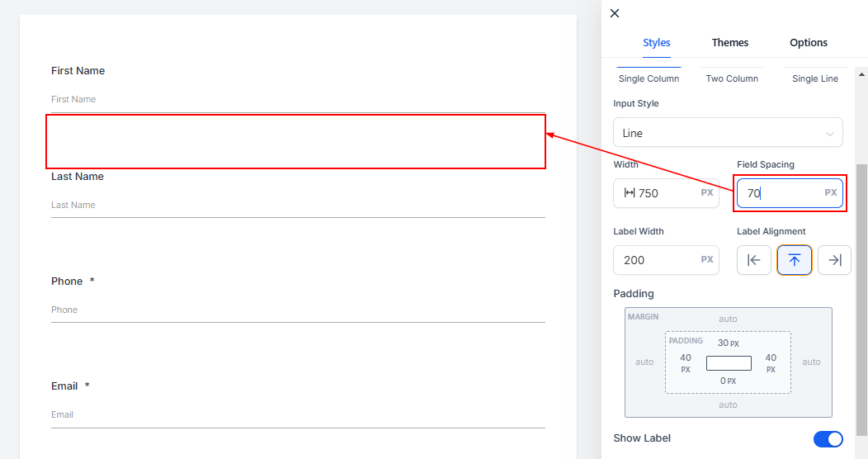
Task: Choose Single Column layout
Action: point(649,78)
